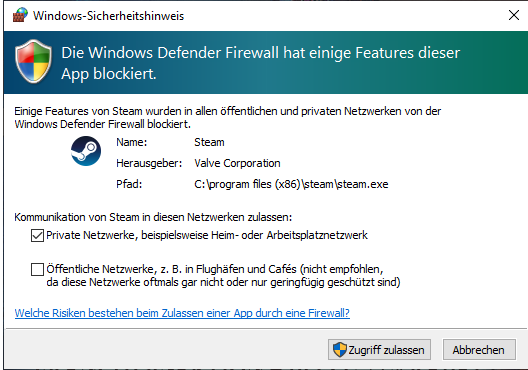The image size is (528, 370).
Task: Click the UAC shield icon on allow button
Action: point(339,350)
